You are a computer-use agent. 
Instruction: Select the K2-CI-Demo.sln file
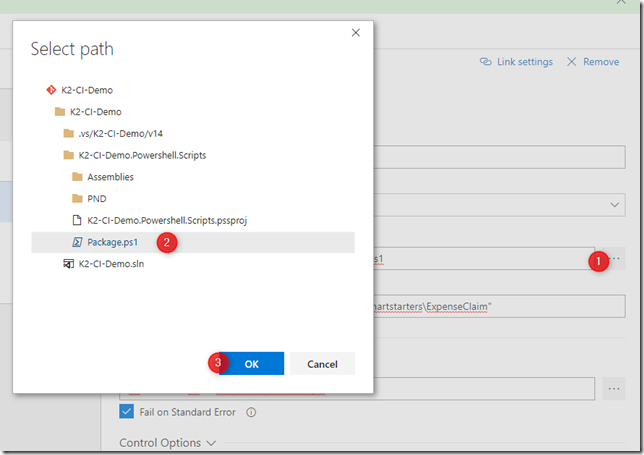[111, 264]
